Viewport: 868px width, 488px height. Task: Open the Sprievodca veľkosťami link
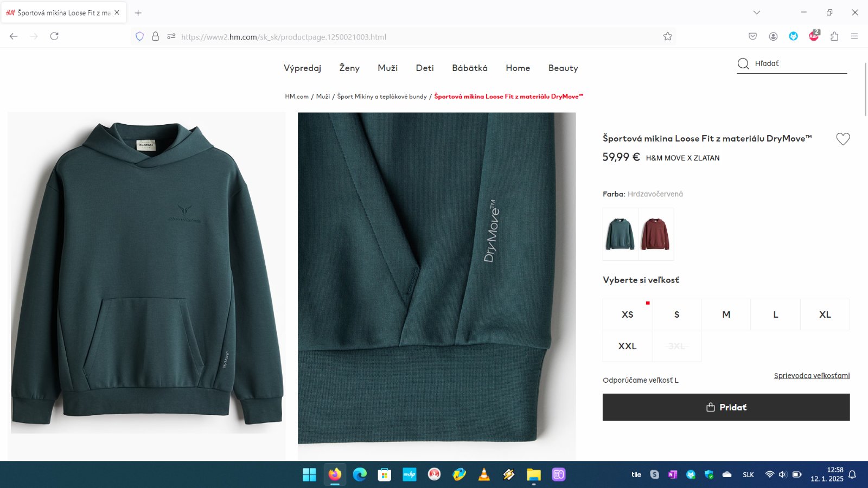[x=812, y=376]
